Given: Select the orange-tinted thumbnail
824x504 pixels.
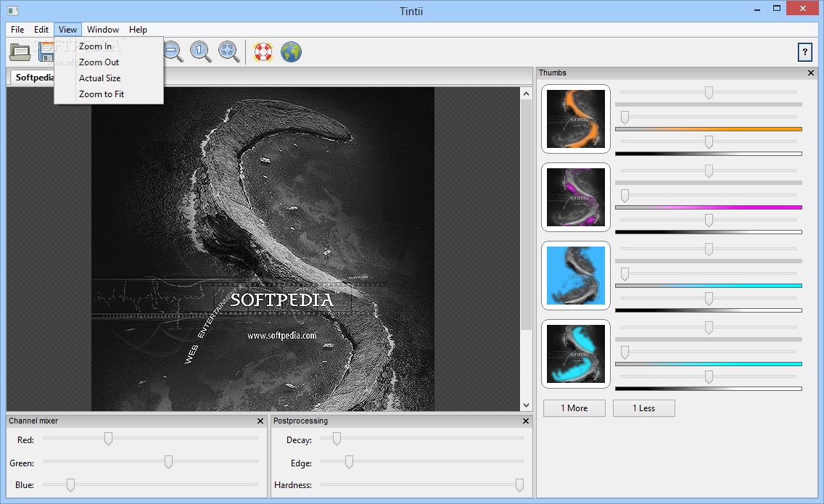Looking at the screenshot, I should pyautogui.click(x=576, y=119).
